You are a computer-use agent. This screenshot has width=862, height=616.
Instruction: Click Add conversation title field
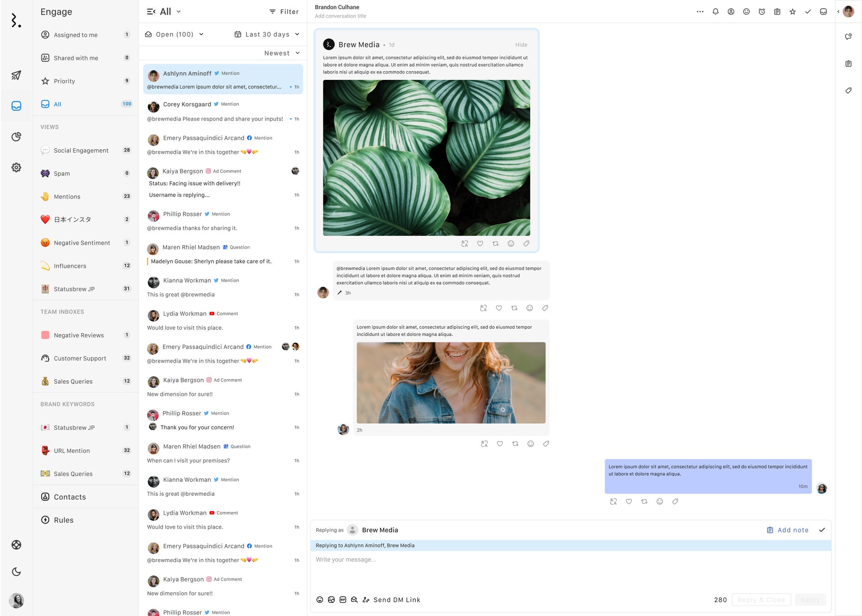pos(341,16)
